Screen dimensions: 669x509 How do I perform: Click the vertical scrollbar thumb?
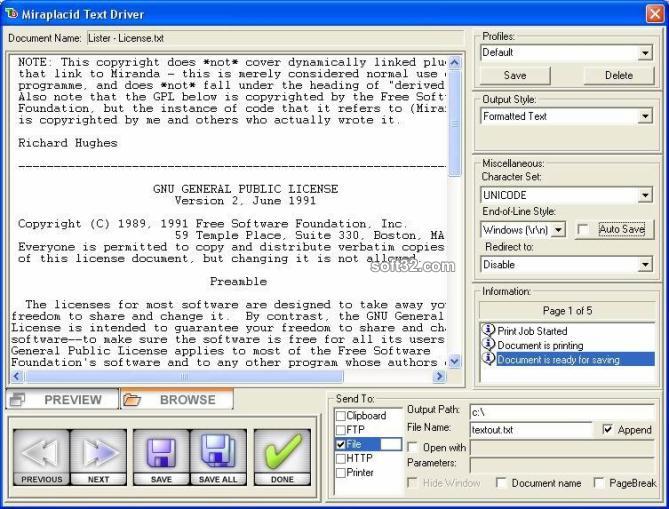[454, 123]
